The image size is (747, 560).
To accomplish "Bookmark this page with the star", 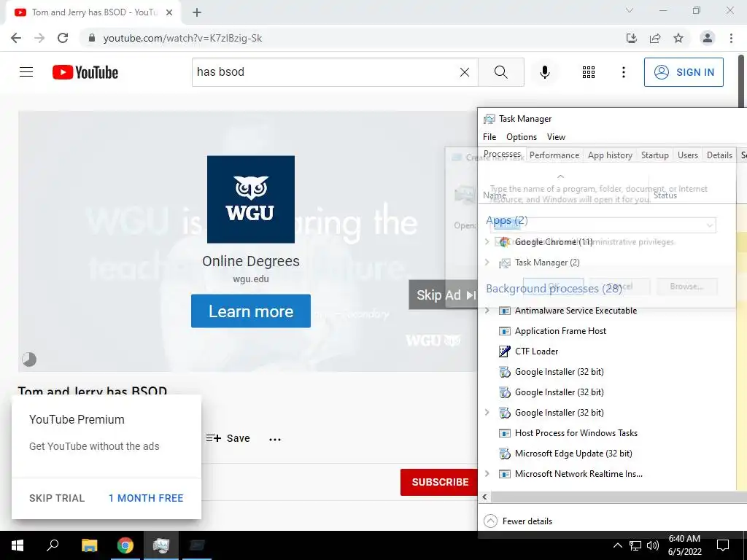I will click(678, 38).
